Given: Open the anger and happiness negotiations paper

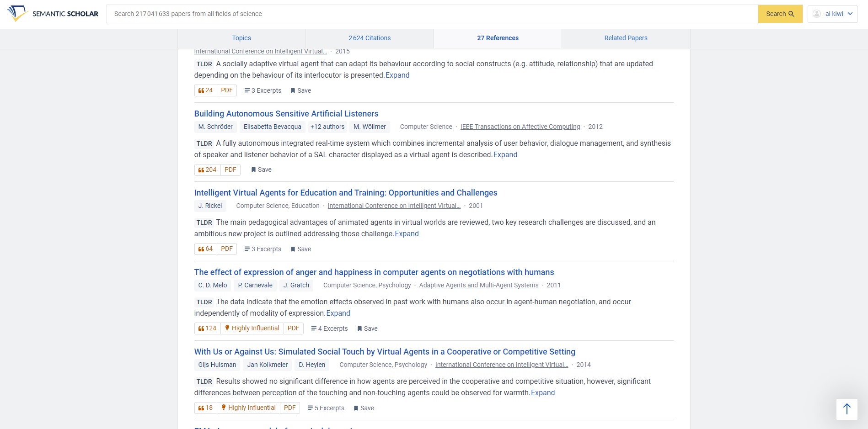Looking at the screenshot, I should pos(374,272).
